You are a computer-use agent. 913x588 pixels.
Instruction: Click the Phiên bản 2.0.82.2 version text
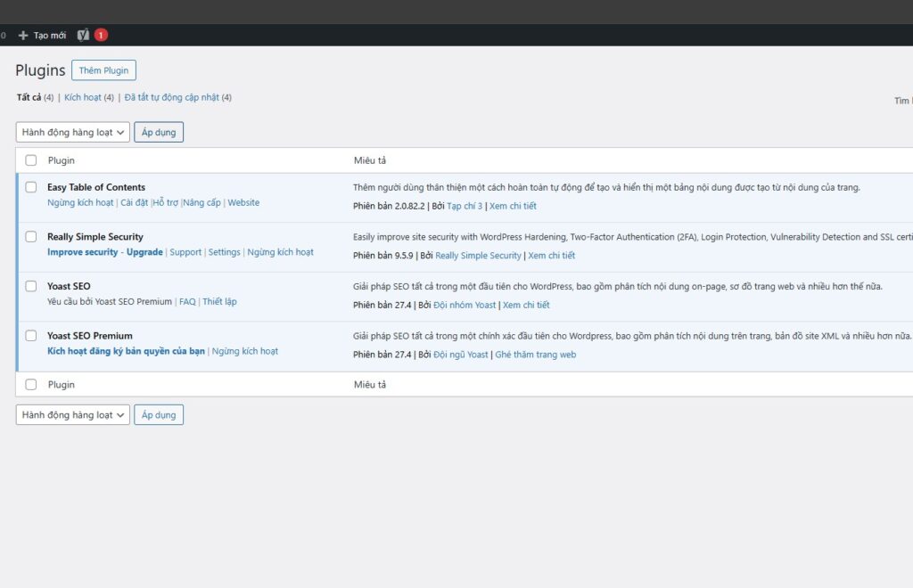coord(389,206)
